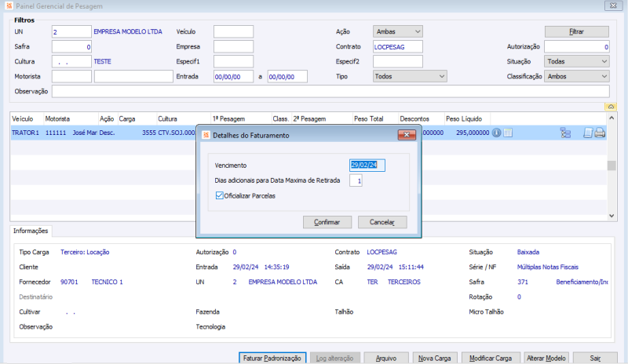Viewport: 628px width, 364px height.
Task: Click the UN filter input field
Action: point(71,31)
